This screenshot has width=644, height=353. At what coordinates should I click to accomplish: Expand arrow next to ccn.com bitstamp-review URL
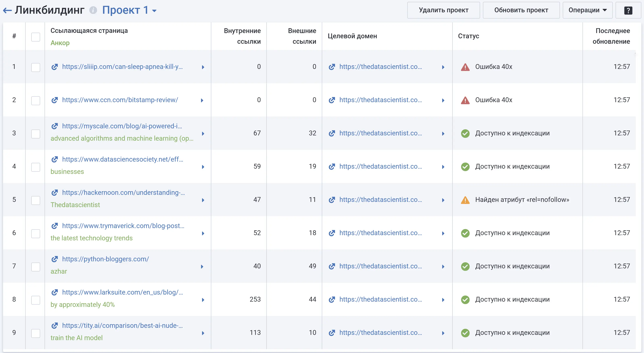pos(202,100)
